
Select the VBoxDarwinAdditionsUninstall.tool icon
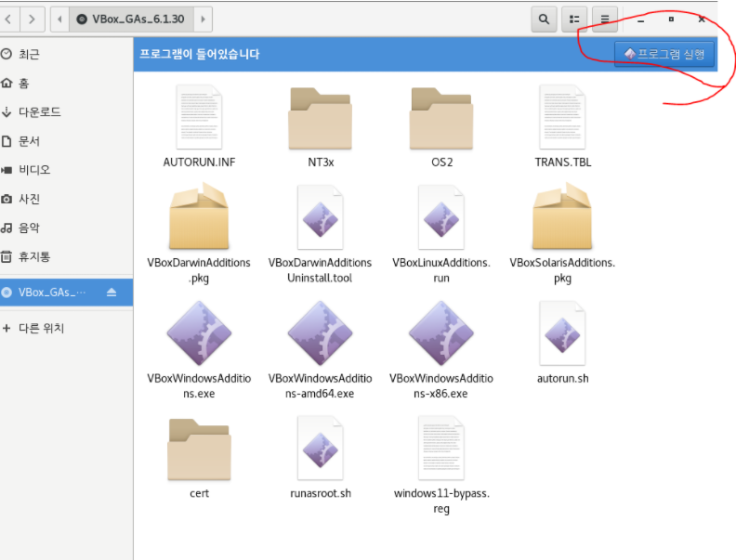tap(320, 217)
